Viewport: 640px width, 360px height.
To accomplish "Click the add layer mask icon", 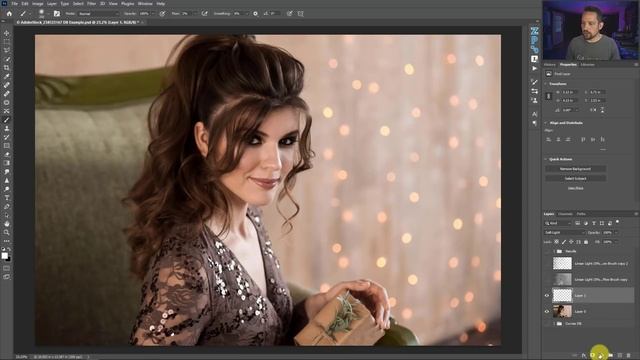I will click(592, 356).
